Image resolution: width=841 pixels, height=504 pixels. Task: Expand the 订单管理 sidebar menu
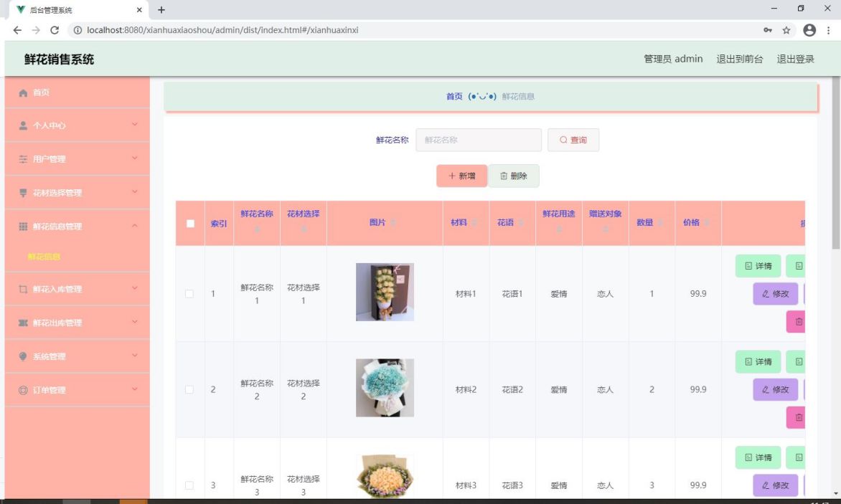point(135,389)
